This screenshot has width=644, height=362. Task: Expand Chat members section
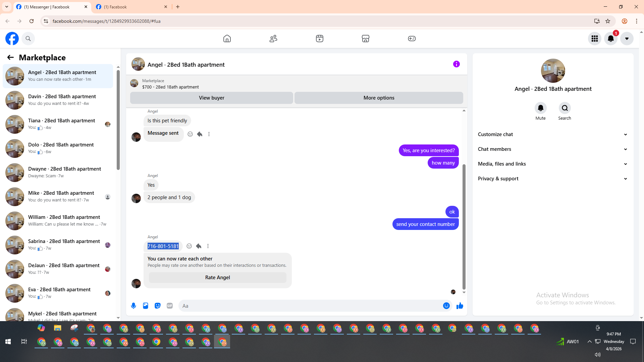point(553,149)
